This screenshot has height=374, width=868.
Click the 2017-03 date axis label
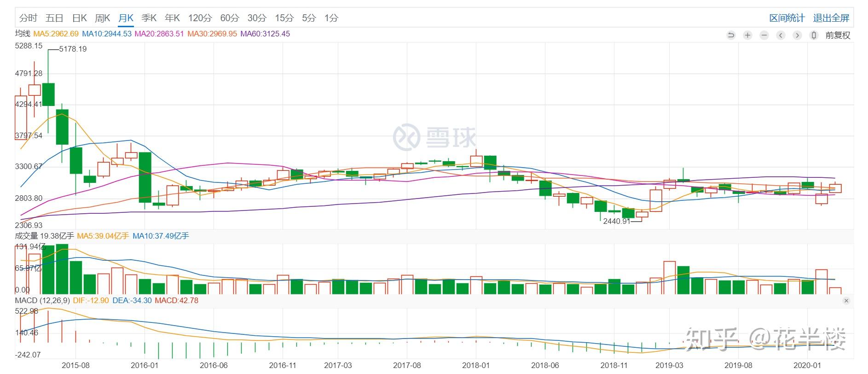coord(338,365)
